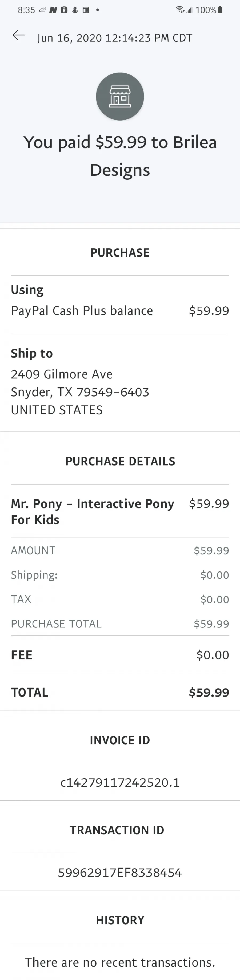Tap the N notification icon
The height and width of the screenshot is (980, 240).
click(x=53, y=10)
